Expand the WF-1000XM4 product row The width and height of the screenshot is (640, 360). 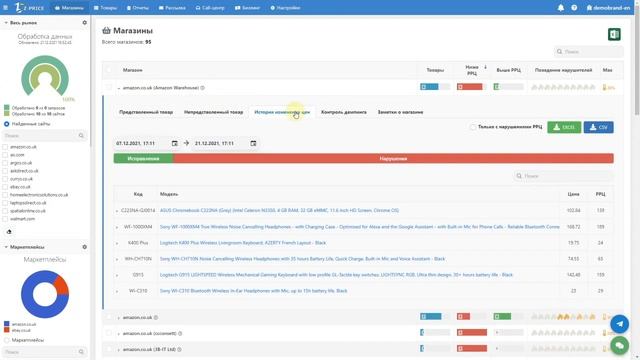point(117,227)
